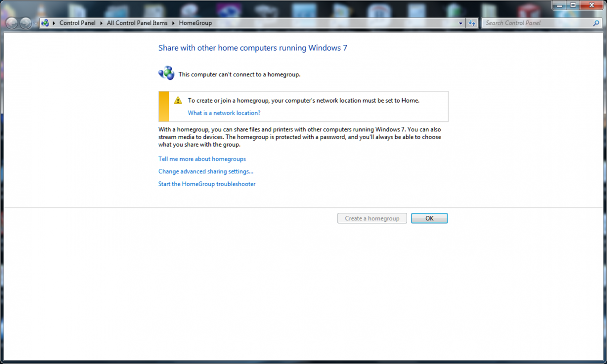Open the recent pages dropdown arrow
Screen dimensions: 607x364
pos(35,23)
